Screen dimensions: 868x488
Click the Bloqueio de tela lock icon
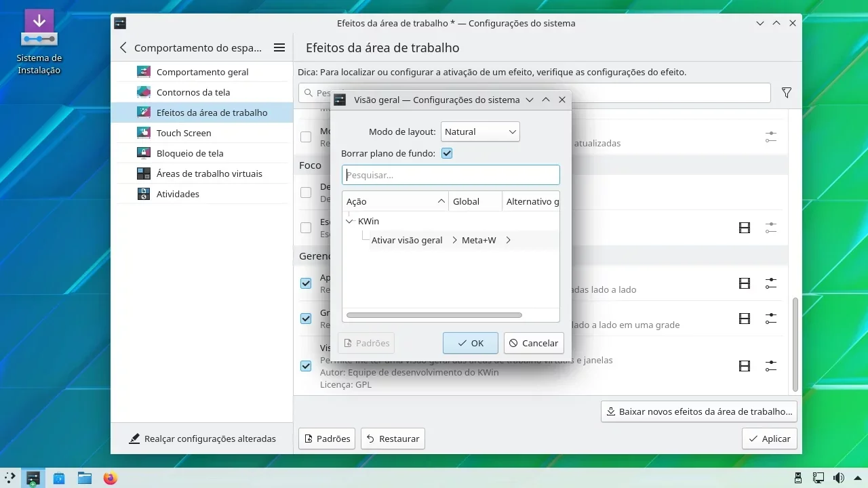pyautogui.click(x=143, y=153)
